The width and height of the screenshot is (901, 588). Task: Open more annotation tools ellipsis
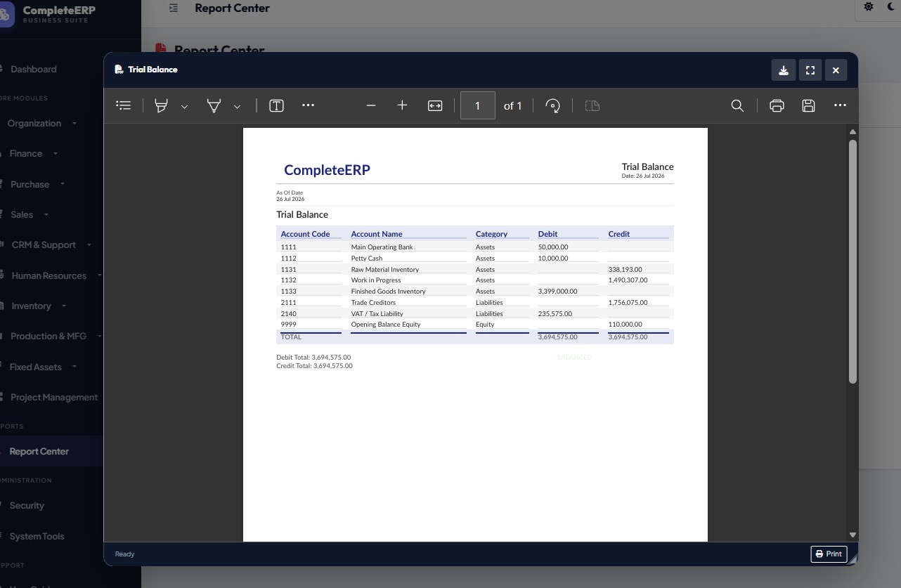(308, 105)
